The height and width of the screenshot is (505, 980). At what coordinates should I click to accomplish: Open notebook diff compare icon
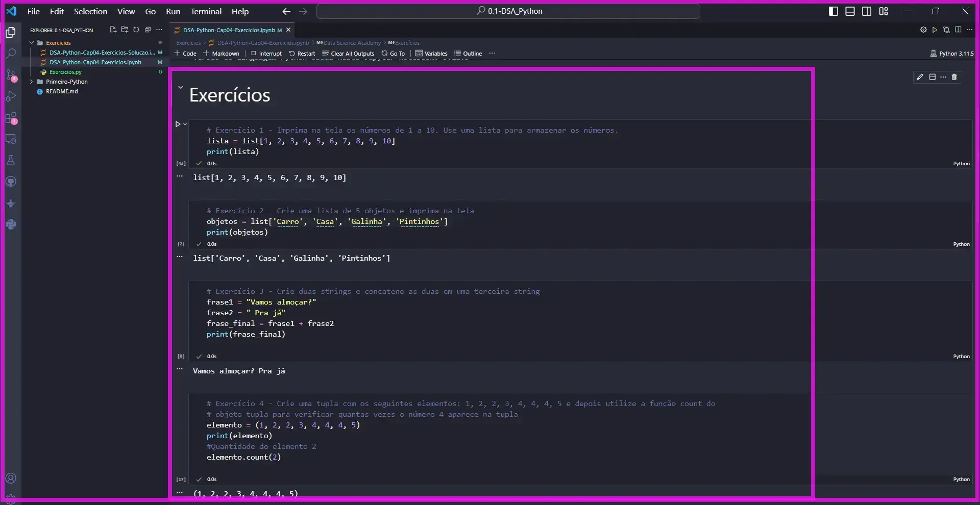(x=946, y=30)
